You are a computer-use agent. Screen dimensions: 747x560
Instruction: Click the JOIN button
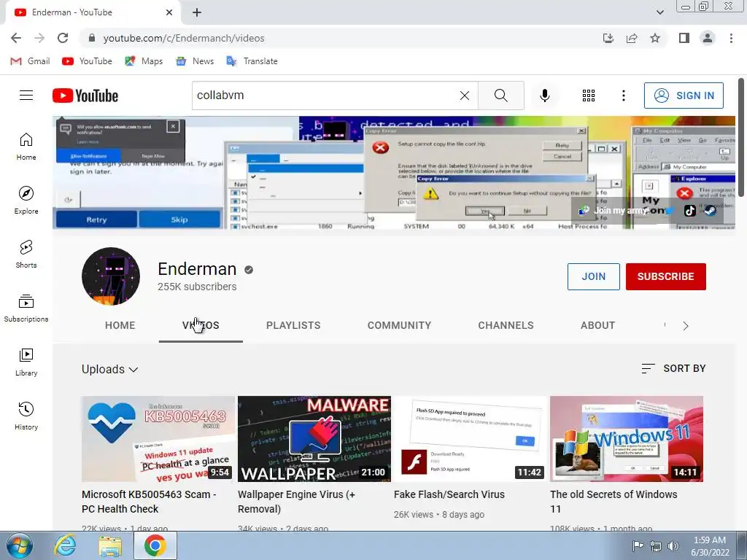click(x=594, y=276)
